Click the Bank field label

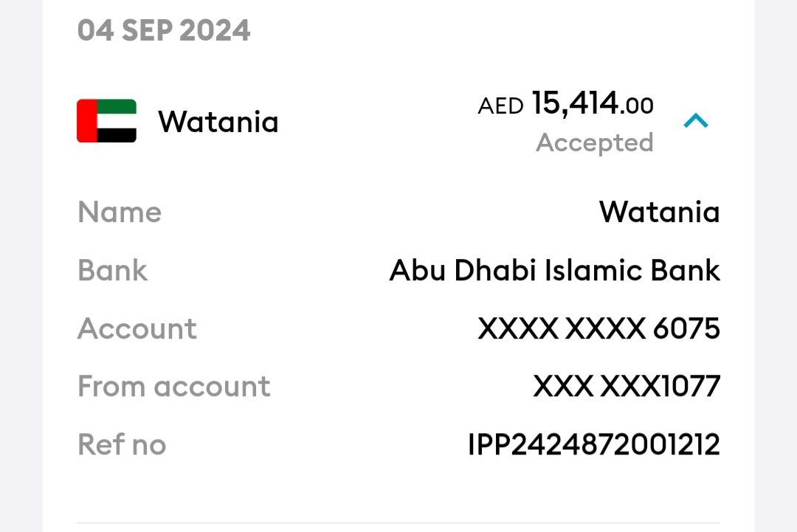point(112,270)
